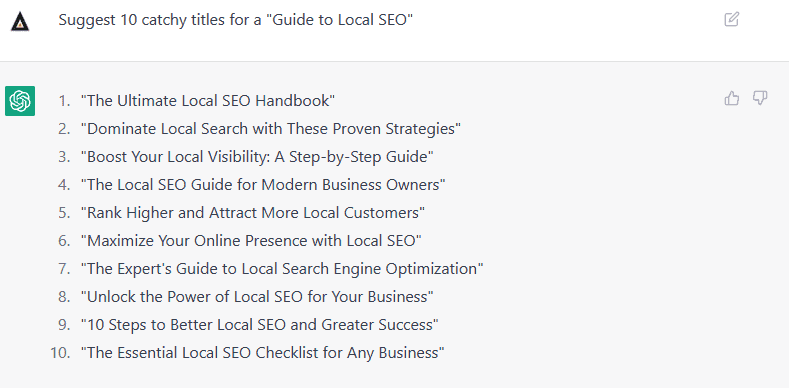The width and height of the screenshot is (789, 388).
Task: Click "Essential Local SEO Checklist" list item
Action: tap(263, 353)
